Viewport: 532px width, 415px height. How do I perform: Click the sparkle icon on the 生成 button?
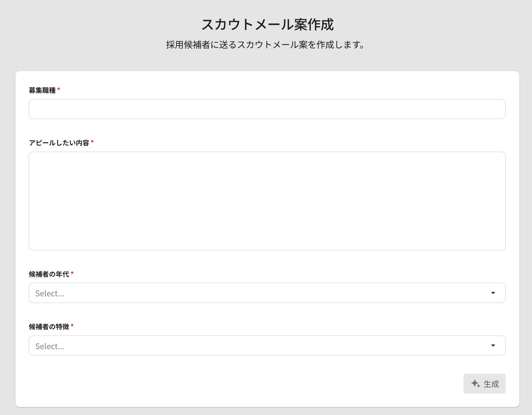point(475,383)
